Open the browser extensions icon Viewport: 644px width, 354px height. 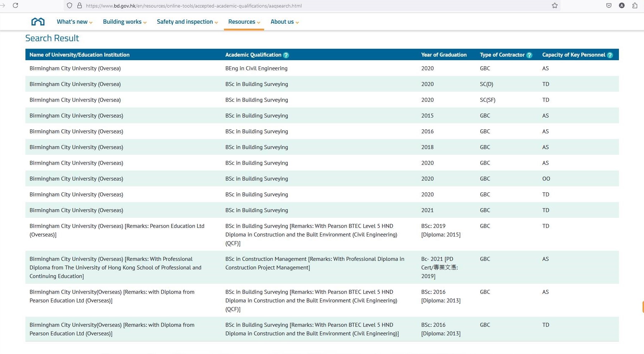[635, 5]
